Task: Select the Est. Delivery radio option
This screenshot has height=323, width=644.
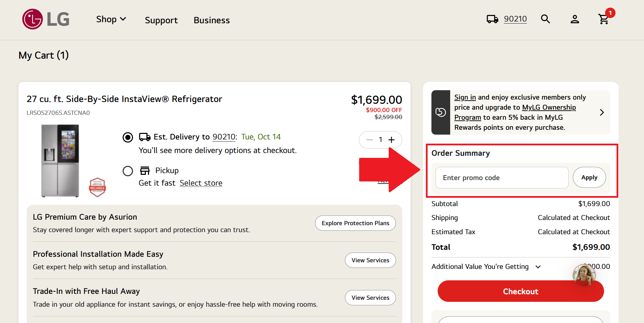Action: coord(128,137)
